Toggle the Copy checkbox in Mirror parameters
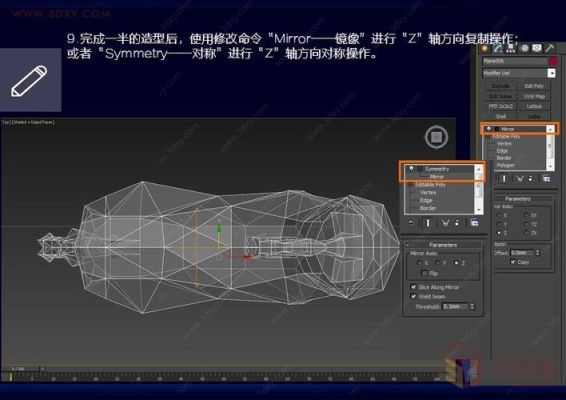 click(513, 262)
